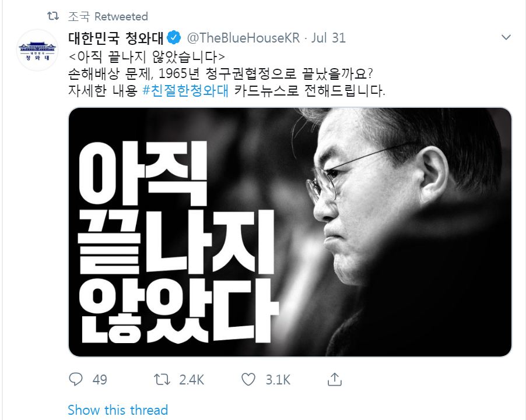Image resolution: width=526 pixels, height=420 pixels.
Task: Open the Jul 31 timestamp
Action: tap(328, 38)
